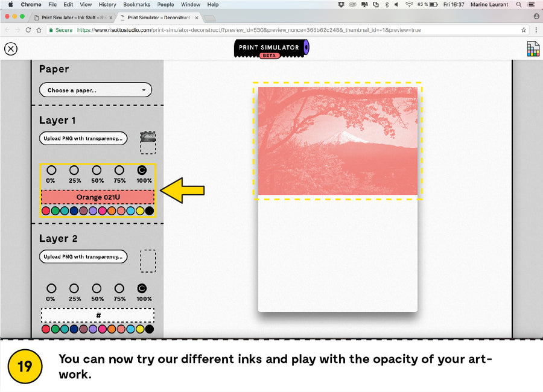Screen dimensions: 543x392
Task: Open the Chrome three-dot menu icon
Action: [536, 30]
